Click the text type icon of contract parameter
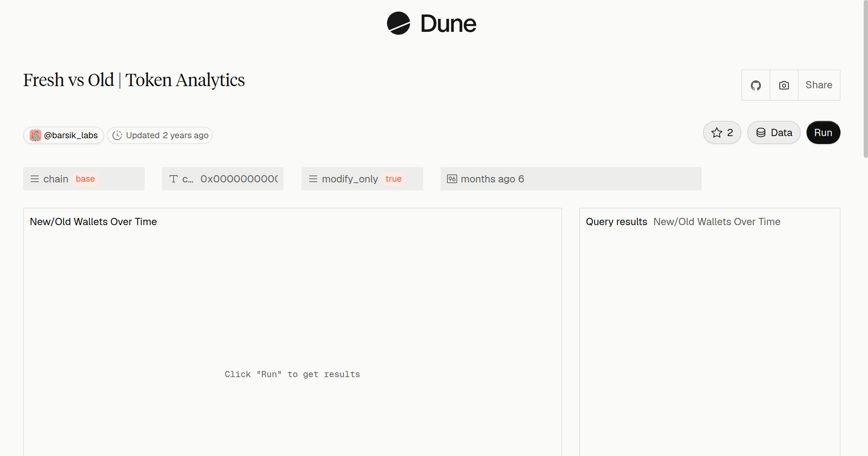This screenshot has width=868, height=456. [x=174, y=179]
